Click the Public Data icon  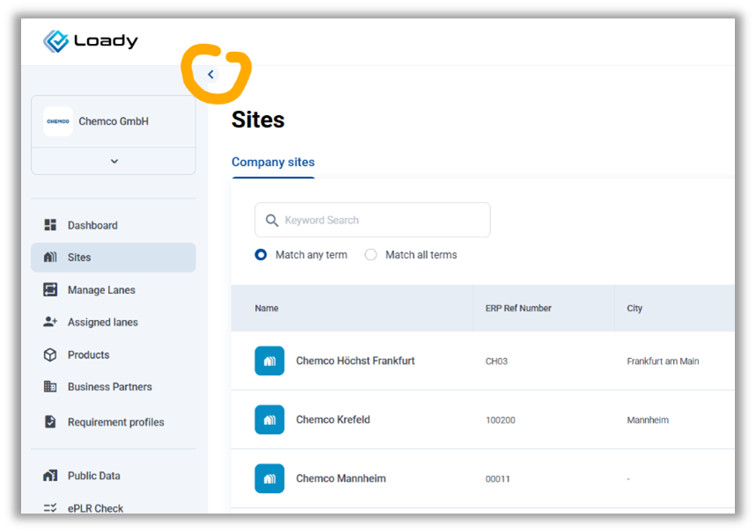(x=50, y=476)
